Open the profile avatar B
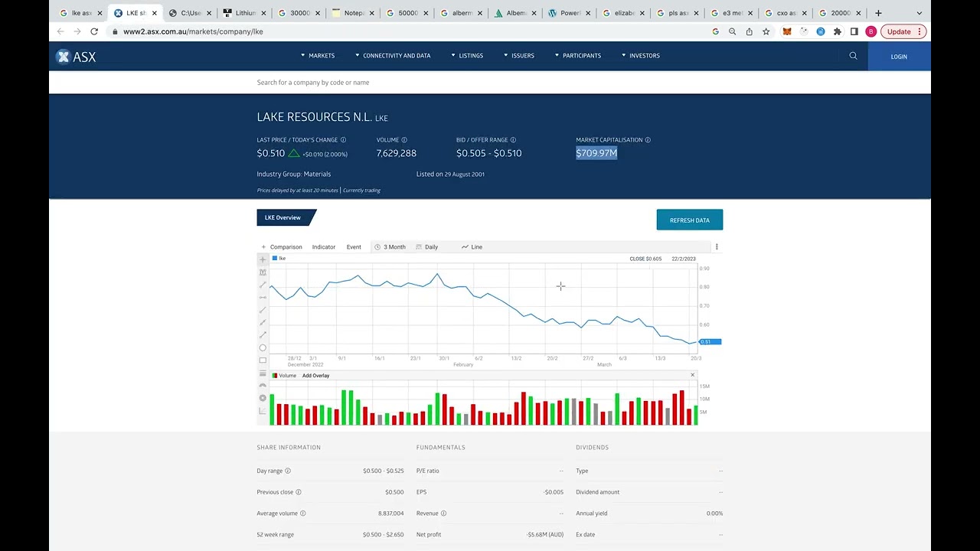980x551 pixels. (x=871, y=31)
